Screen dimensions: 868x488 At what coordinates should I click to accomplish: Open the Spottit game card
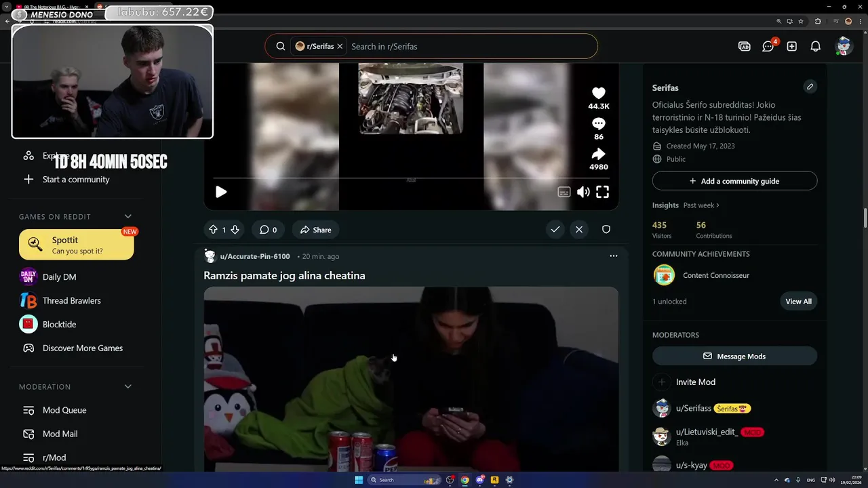coord(77,245)
